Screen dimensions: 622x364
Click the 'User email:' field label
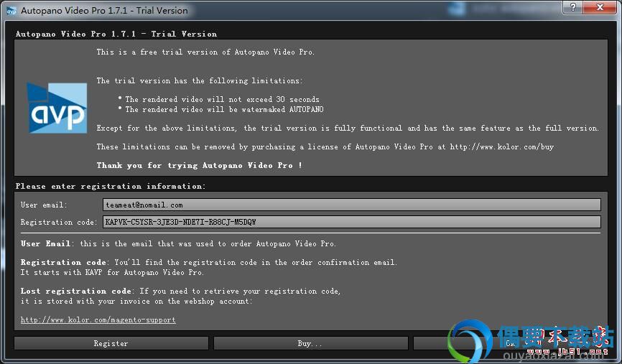[x=44, y=205]
